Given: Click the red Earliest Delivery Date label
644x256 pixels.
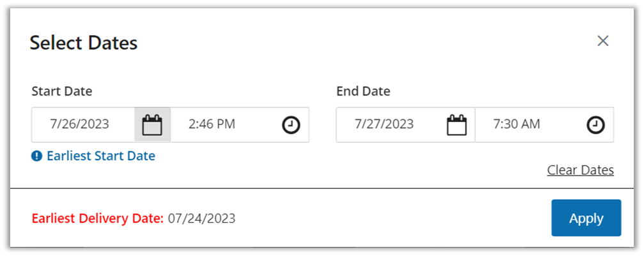Looking at the screenshot, I should (98, 218).
